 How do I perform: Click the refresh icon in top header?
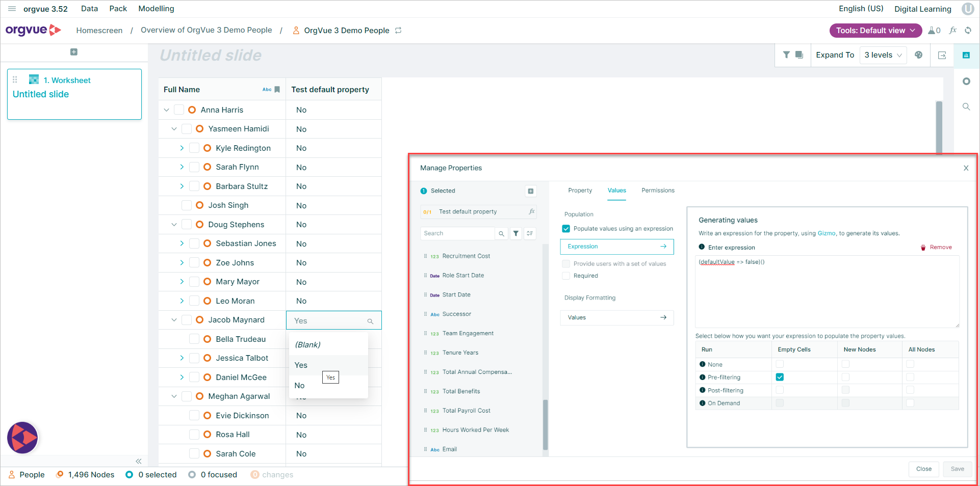(968, 31)
